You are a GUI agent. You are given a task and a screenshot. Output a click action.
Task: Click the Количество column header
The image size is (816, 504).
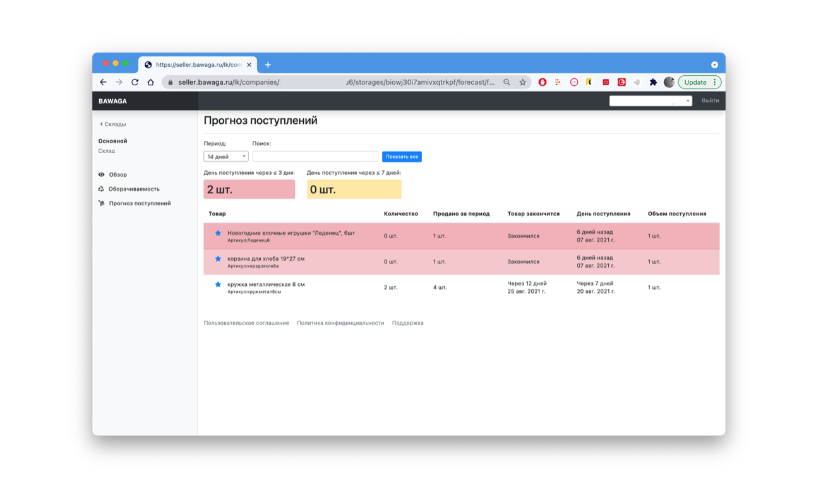(401, 213)
